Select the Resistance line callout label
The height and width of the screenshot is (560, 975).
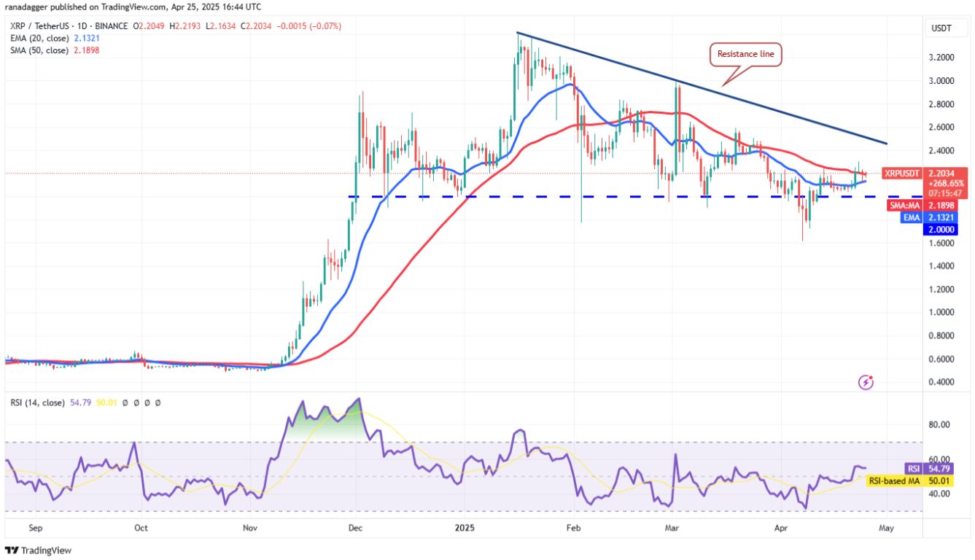click(745, 54)
